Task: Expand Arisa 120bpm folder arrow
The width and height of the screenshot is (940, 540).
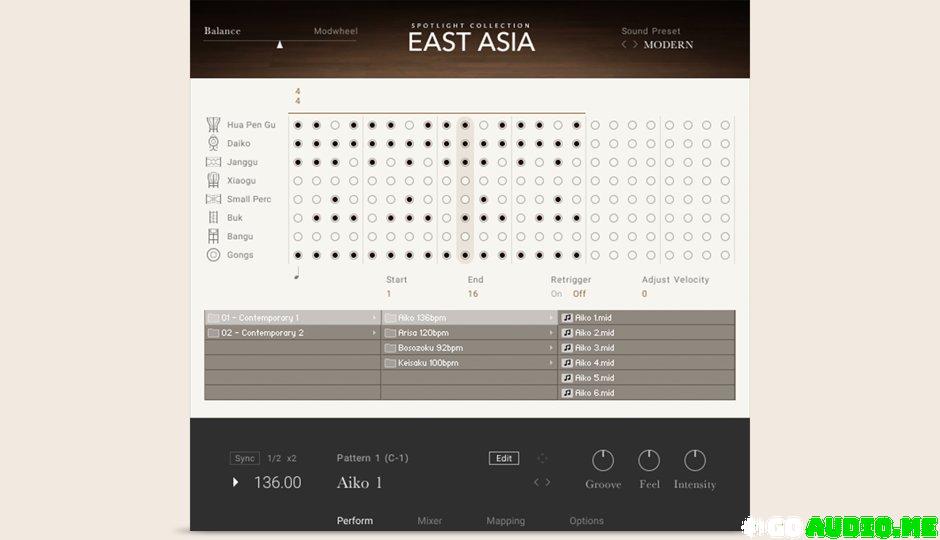Action: [551, 333]
